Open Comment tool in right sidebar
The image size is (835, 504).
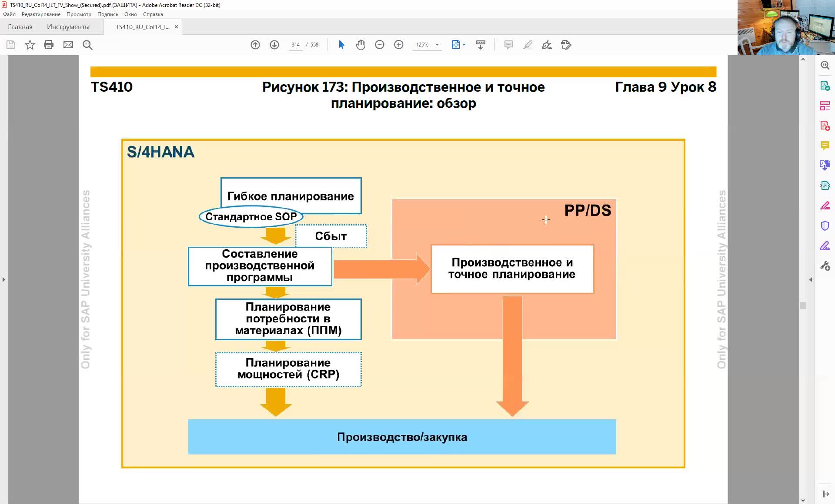[x=825, y=146]
